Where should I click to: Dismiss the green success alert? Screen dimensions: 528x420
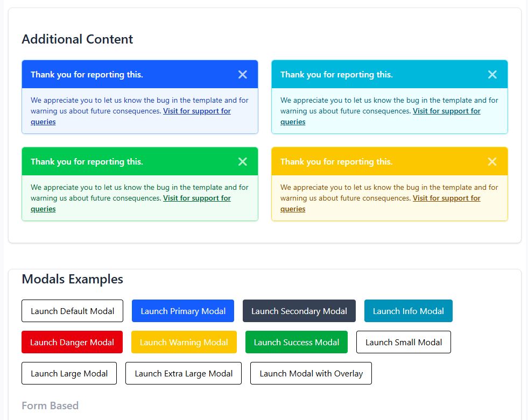click(x=243, y=161)
